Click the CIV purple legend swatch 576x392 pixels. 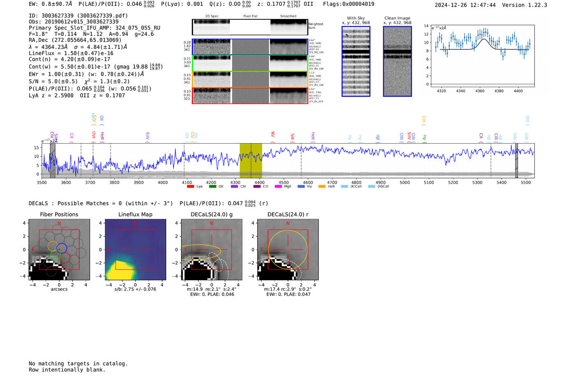click(x=235, y=187)
